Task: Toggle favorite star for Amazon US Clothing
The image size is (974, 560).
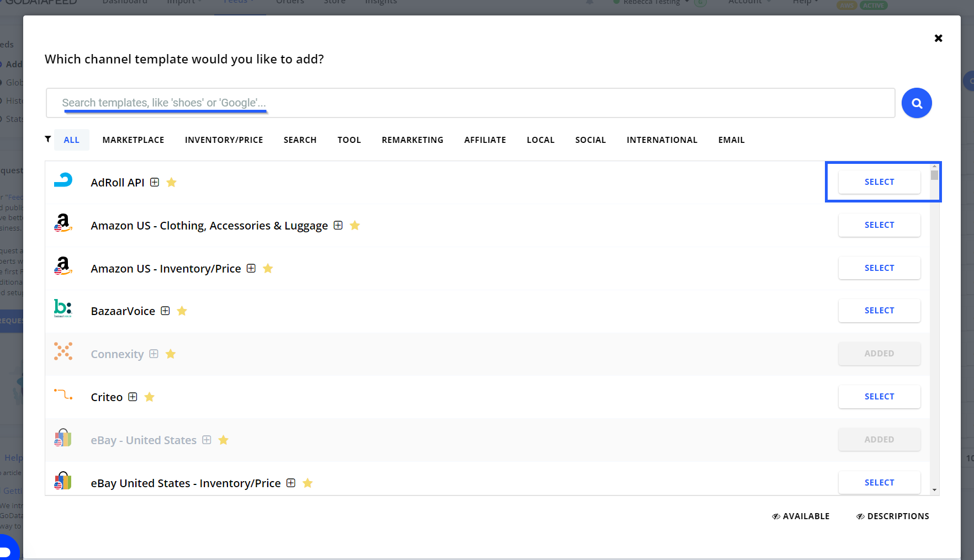Action: pyautogui.click(x=355, y=225)
